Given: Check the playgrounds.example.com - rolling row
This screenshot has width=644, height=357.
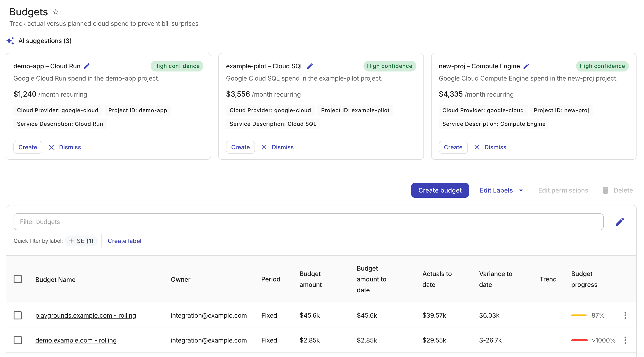Looking at the screenshot, I should [x=17, y=315].
